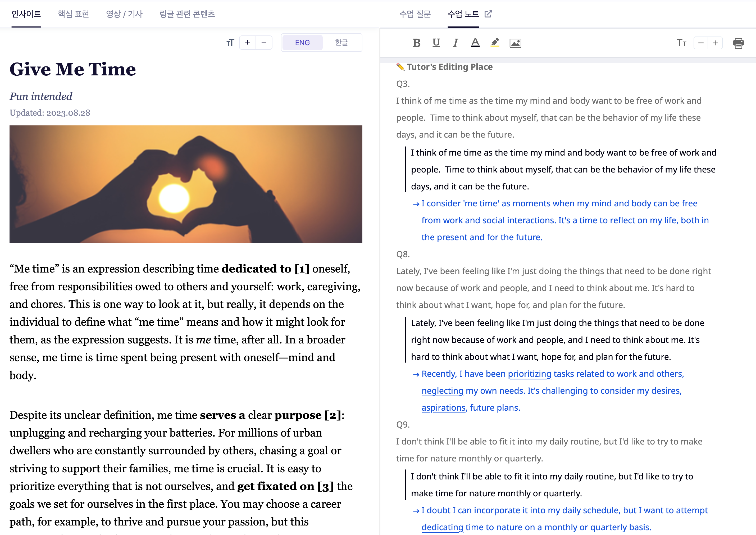Click the blue correction starting 'I doubt I can'
This screenshot has width=756, height=535.
(x=564, y=519)
